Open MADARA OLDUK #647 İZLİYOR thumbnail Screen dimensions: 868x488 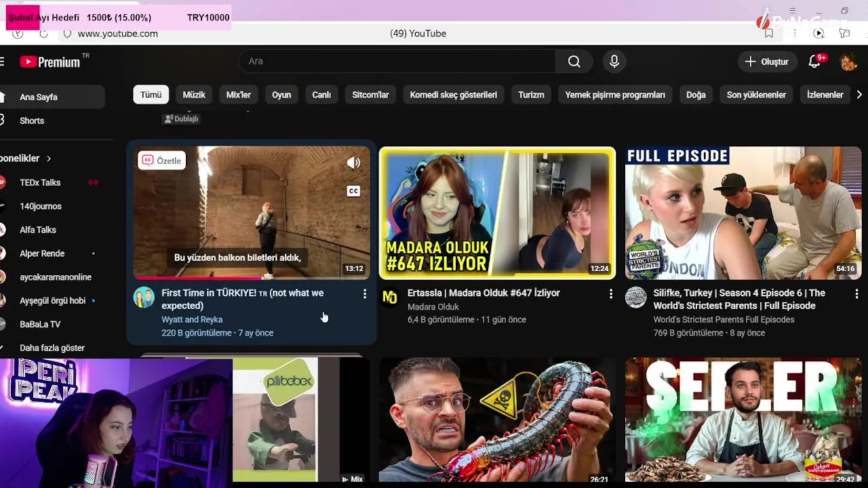(497, 213)
